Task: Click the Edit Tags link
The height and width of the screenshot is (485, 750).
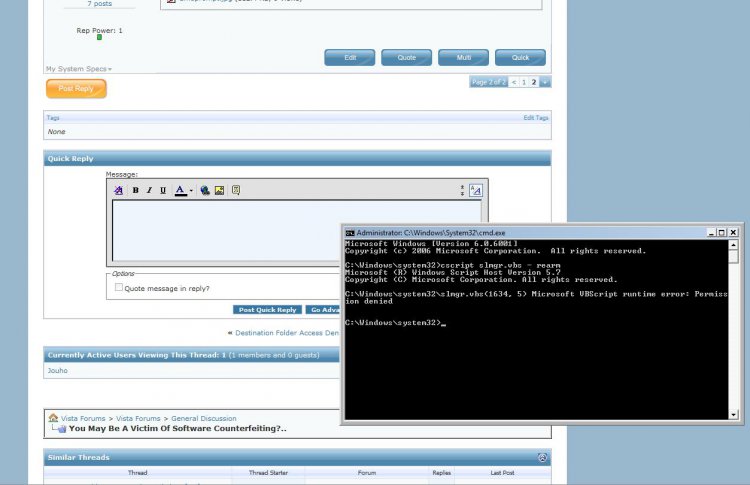Action: (x=536, y=118)
